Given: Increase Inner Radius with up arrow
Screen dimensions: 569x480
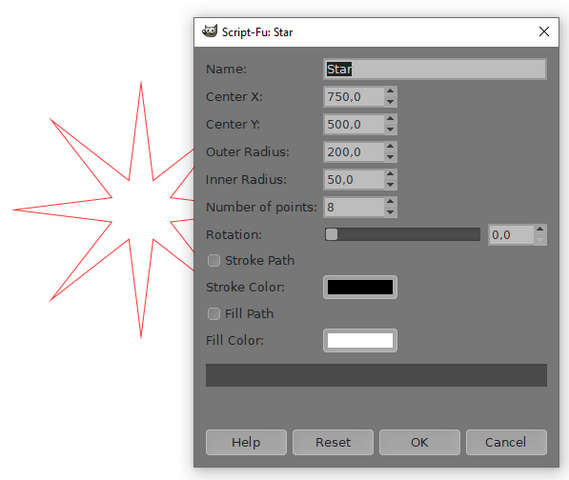Looking at the screenshot, I should (x=390, y=174).
